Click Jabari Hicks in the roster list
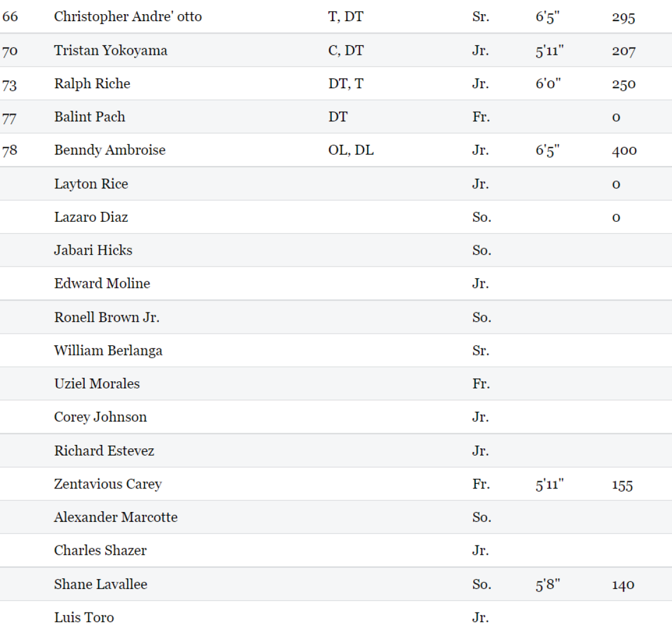Screen dimensions: 672x632 pyautogui.click(x=93, y=250)
